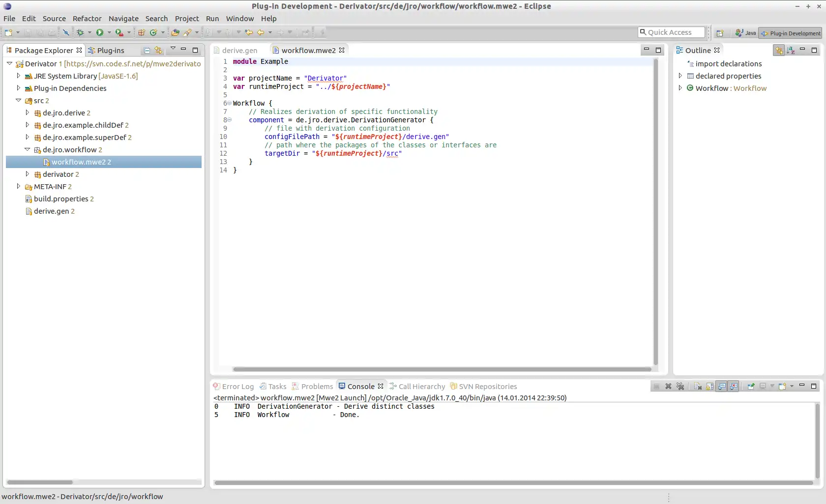Screen dimensions: 826x504
Task: Click the Debug bug icon
Action: 80,32
